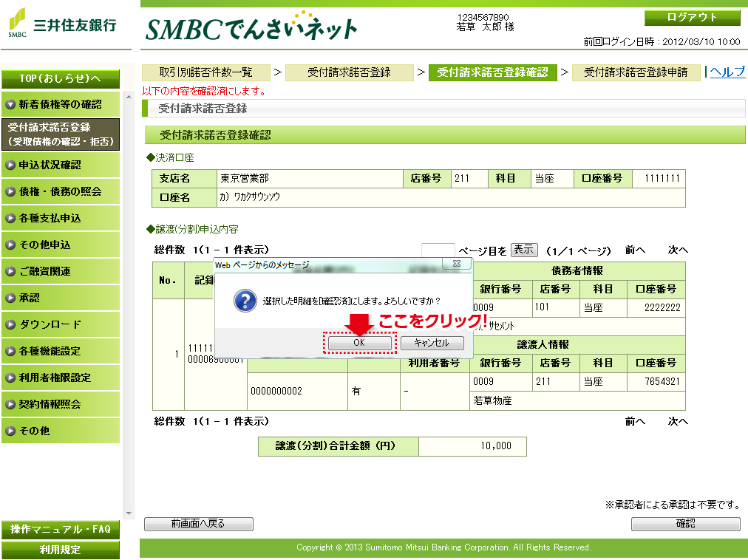
Task: Click 若草物産 name cell
Action: tap(577, 400)
